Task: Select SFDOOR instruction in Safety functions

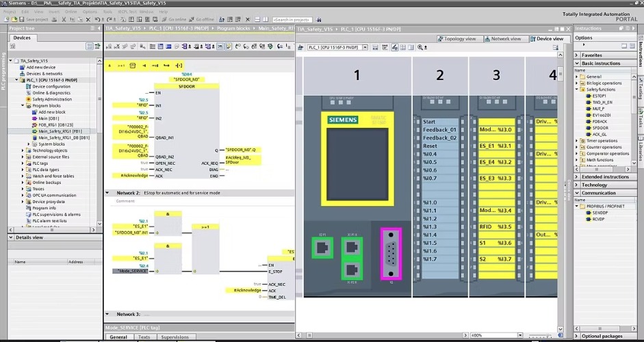Action: 600,128
